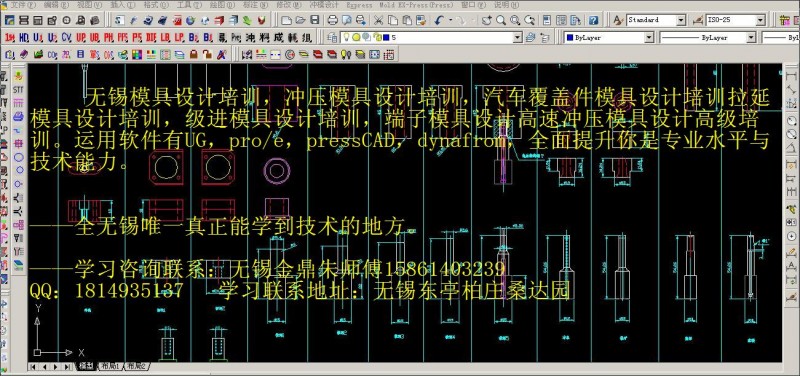Click the red 'UB' PressCAD icon

[x=94, y=37]
